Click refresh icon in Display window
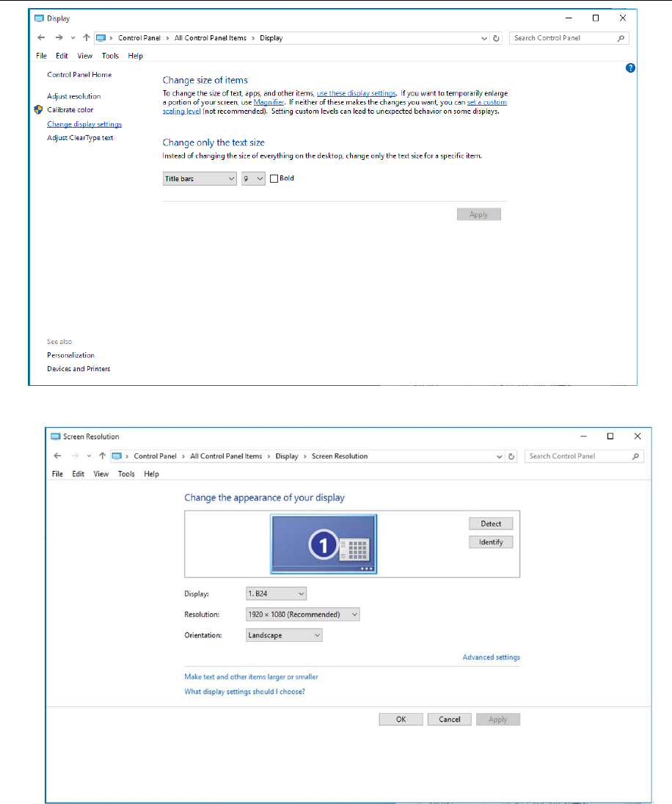Viewport: 672px width, 804px height. coord(496,38)
